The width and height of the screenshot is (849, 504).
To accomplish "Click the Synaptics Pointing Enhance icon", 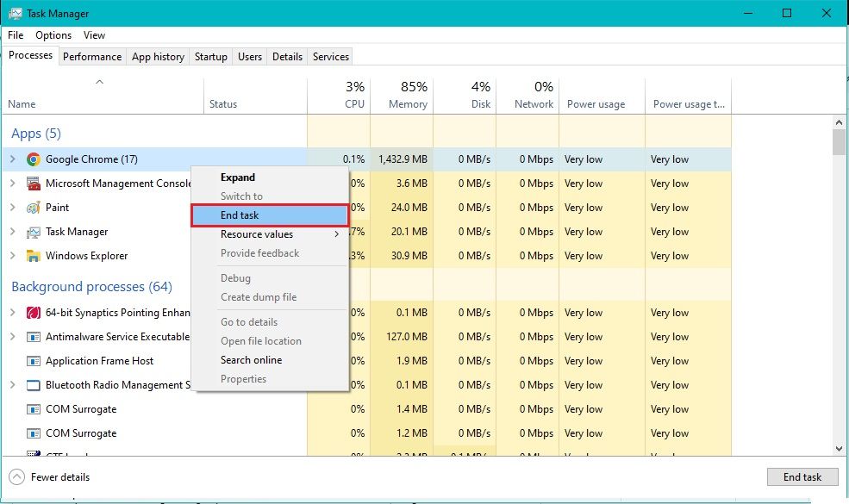I will [x=34, y=313].
